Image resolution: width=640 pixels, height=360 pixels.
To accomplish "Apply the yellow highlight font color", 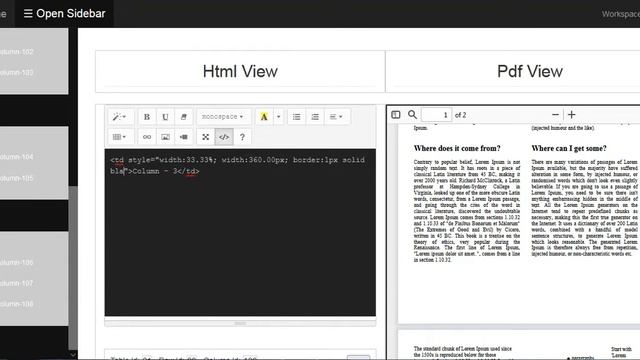I will coord(264,117).
